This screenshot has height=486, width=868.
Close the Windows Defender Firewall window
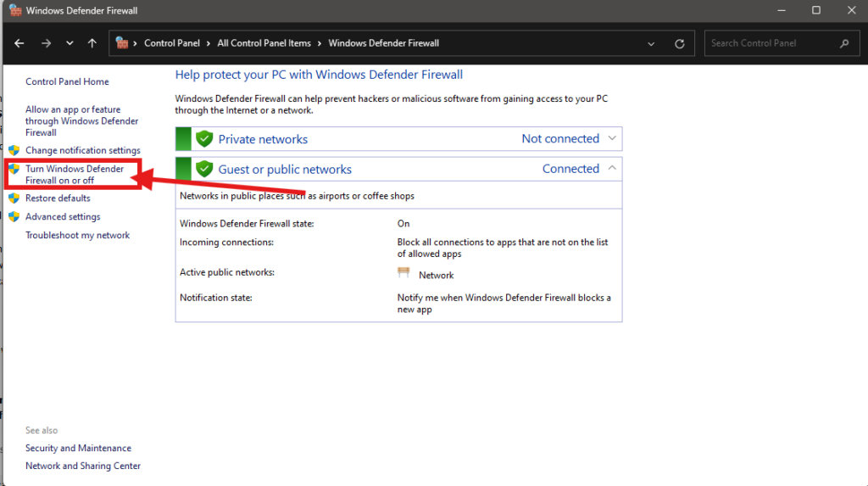click(x=851, y=10)
